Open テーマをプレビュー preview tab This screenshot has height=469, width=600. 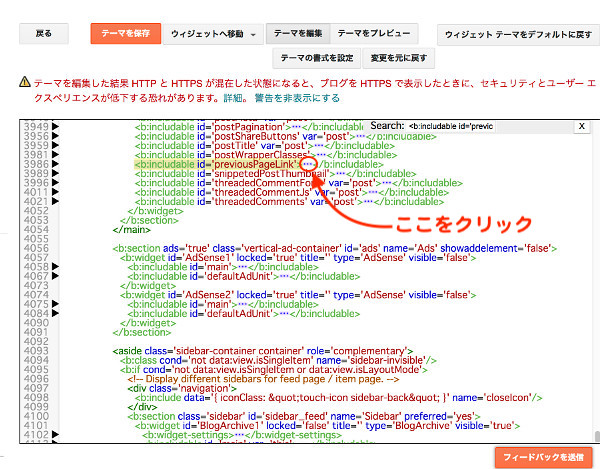[373, 34]
